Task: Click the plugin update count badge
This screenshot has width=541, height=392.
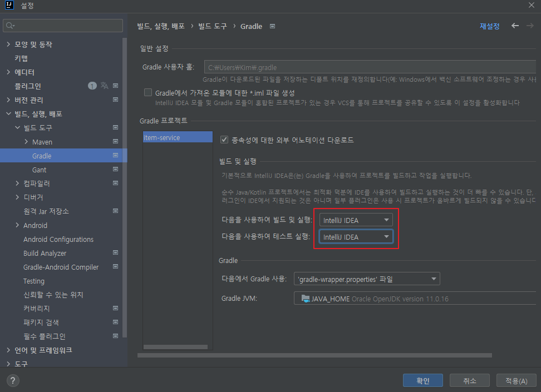Action: 92,86
